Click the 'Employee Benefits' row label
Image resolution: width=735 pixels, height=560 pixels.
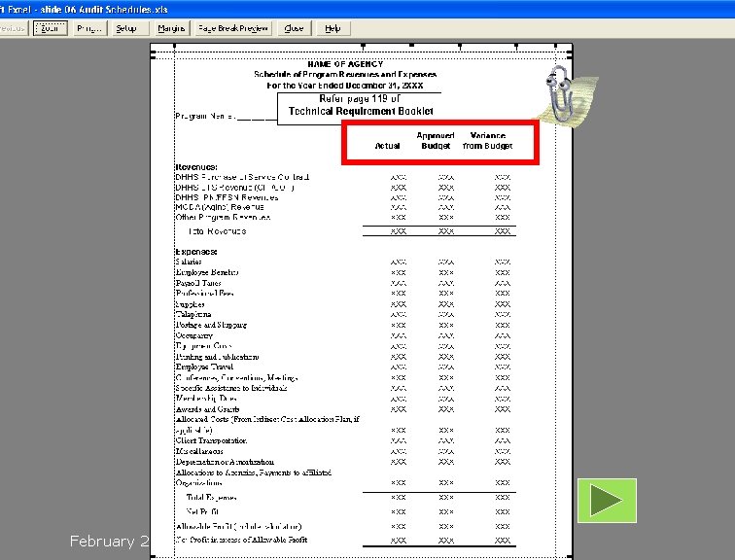(x=207, y=272)
